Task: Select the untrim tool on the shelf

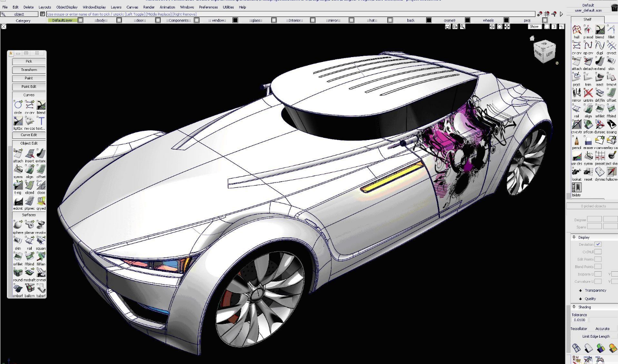Action: (588, 93)
